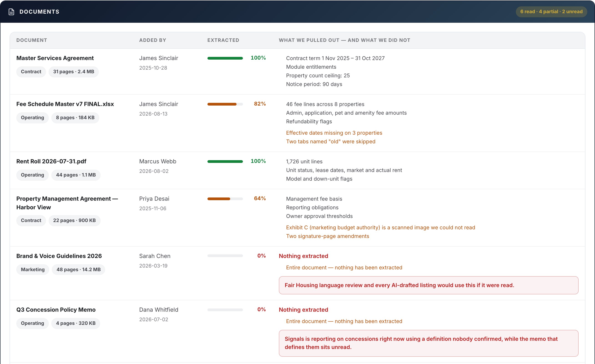Click Dana Whitfield in the Added By column
This screenshot has width=595, height=364.
159,310
